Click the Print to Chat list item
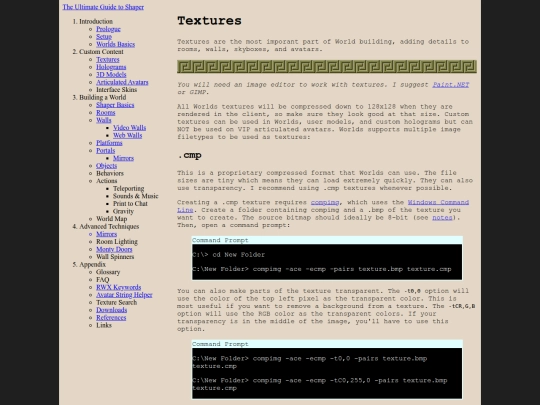540x405 pixels. point(130,204)
